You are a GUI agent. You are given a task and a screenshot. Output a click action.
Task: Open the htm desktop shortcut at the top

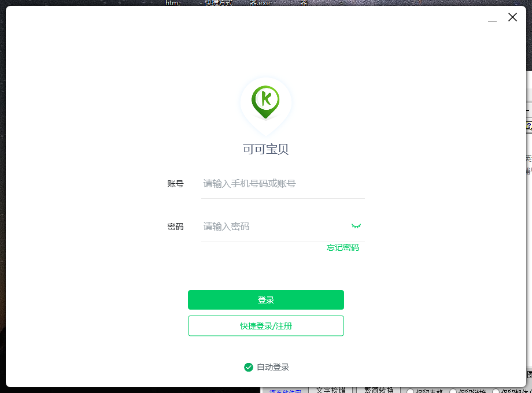[x=172, y=3]
